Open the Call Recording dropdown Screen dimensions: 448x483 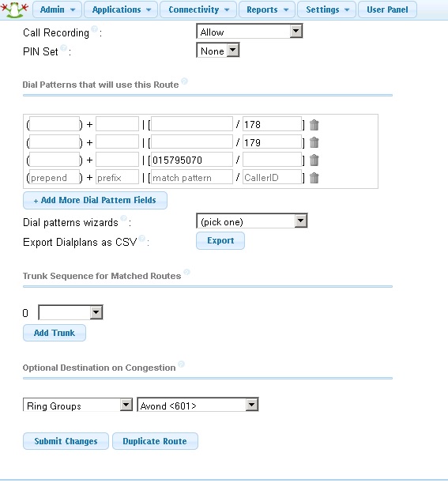click(x=250, y=32)
